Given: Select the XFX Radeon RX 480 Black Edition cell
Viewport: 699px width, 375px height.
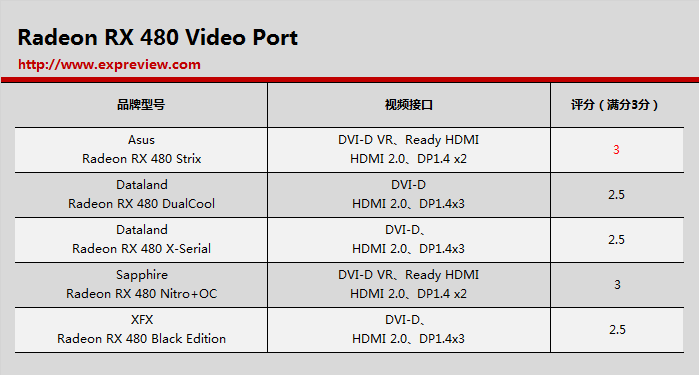Looking at the screenshot, I should click(141, 330).
